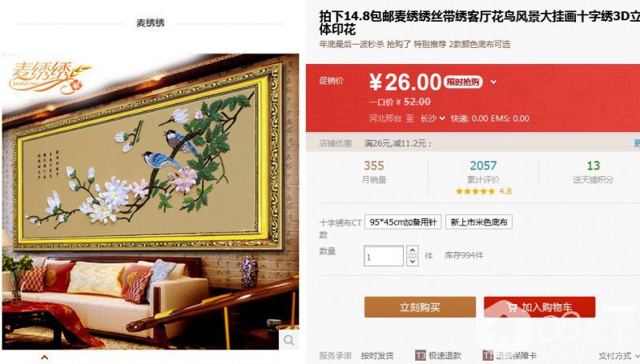Decrease quantity with the down arrow
The image size is (640, 364).
click(413, 262)
